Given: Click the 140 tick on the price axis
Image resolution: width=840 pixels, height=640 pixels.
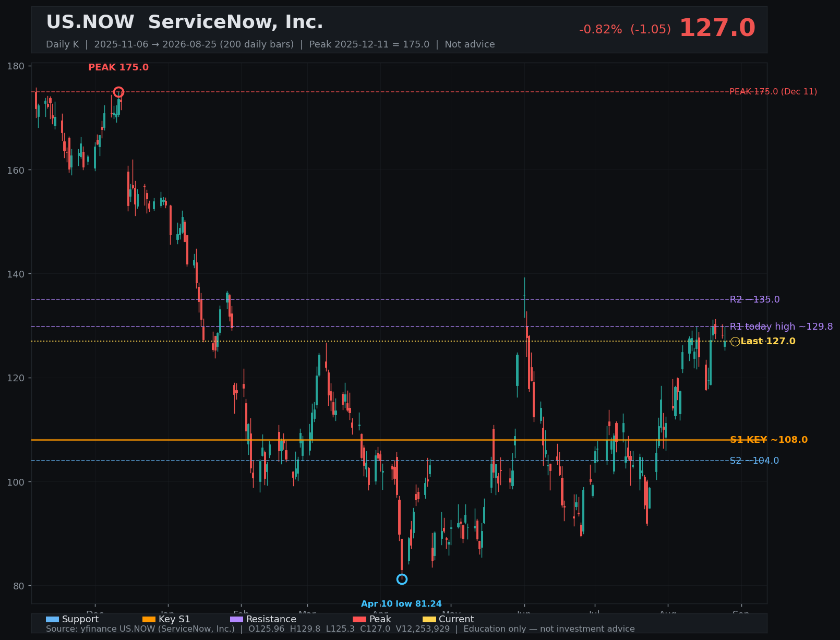Looking at the screenshot, I should (x=16, y=274).
